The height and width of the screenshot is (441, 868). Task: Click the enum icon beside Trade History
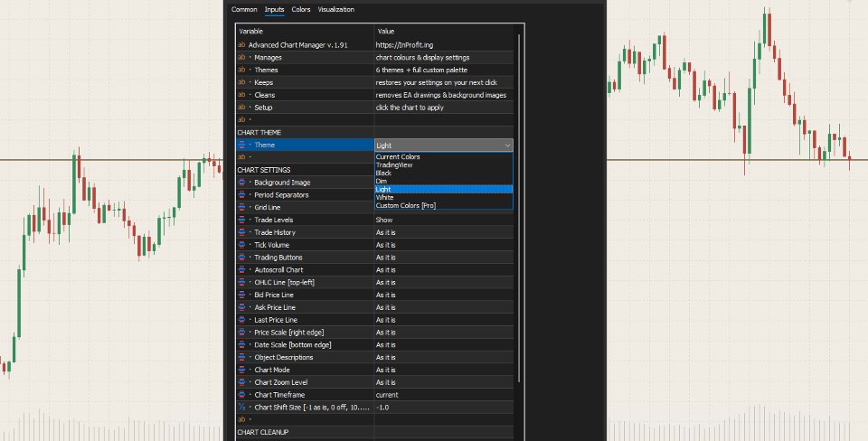coord(241,232)
